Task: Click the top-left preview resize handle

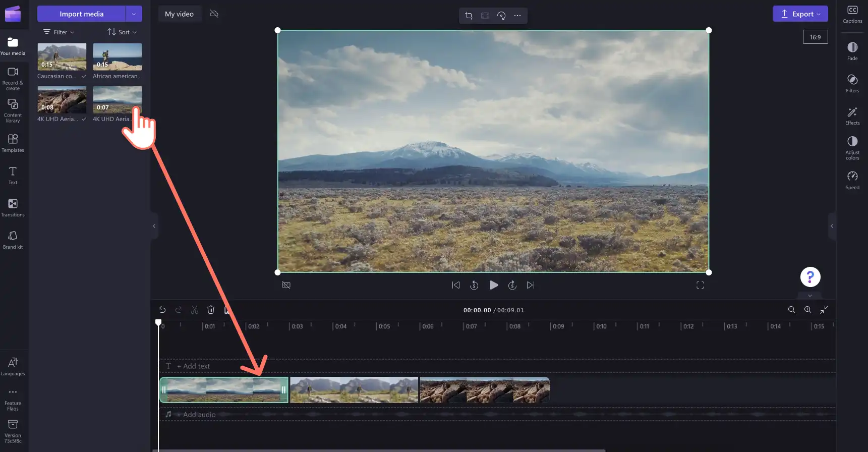Action: [x=277, y=30]
